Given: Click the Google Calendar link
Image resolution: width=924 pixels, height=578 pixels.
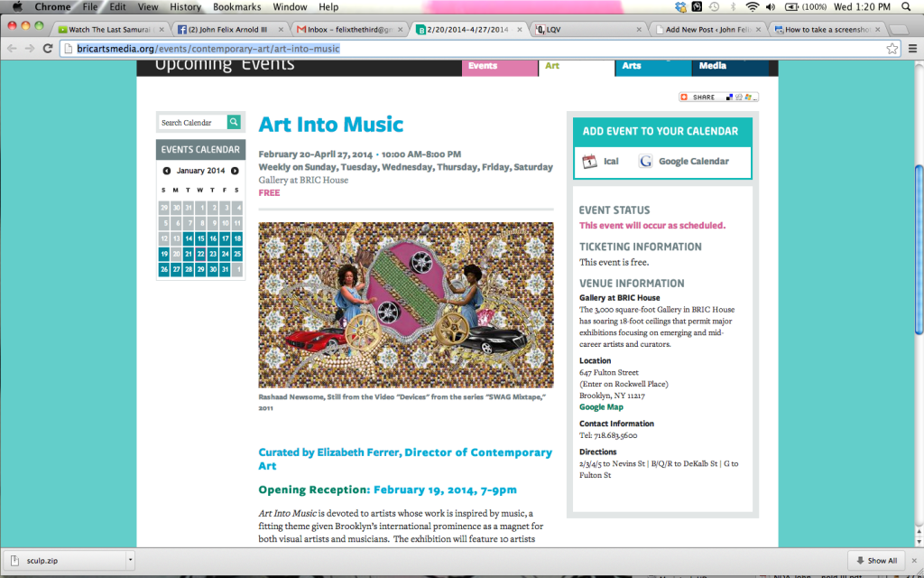Looking at the screenshot, I should [694, 161].
